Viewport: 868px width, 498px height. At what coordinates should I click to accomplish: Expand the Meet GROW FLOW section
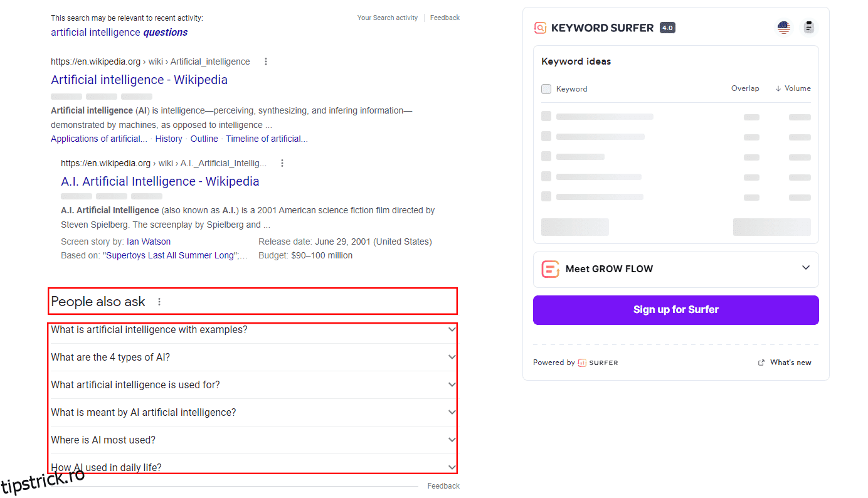pyautogui.click(x=806, y=268)
